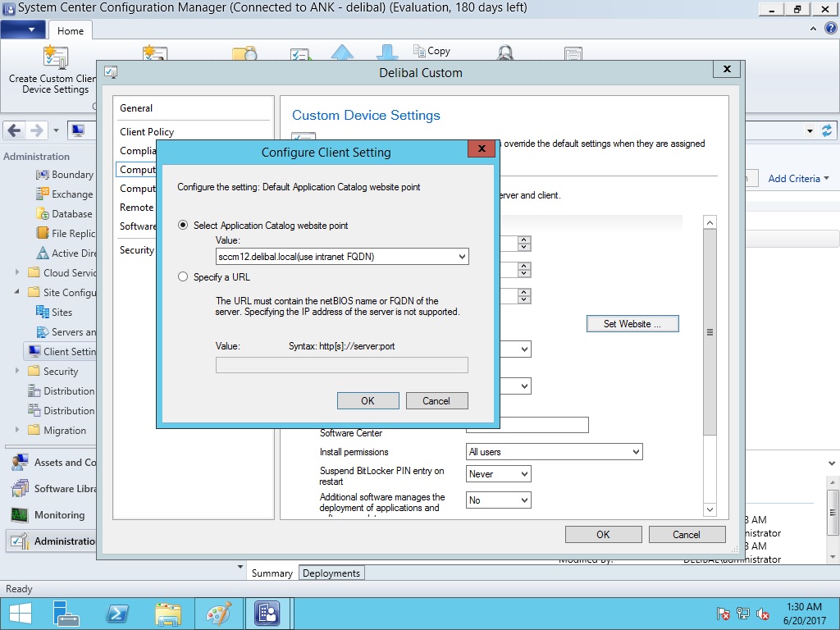The height and width of the screenshot is (630, 840).
Task: Select the Sites node icon in tree
Action: coord(43,313)
